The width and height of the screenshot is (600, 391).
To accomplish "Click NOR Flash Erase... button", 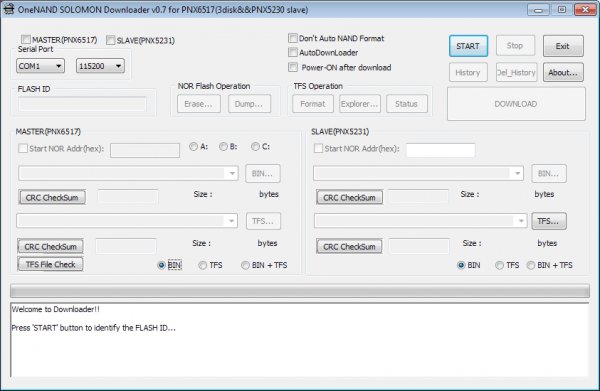I will pyautogui.click(x=199, y=104).
